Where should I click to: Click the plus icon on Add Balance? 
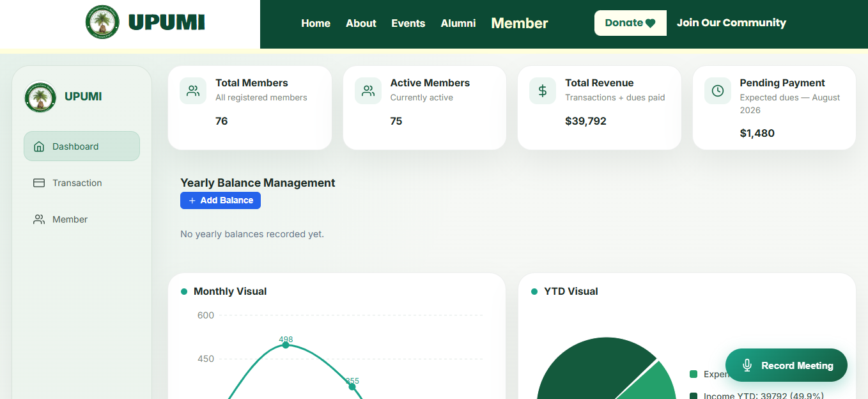pyautogui.click(x=192, y=201)
